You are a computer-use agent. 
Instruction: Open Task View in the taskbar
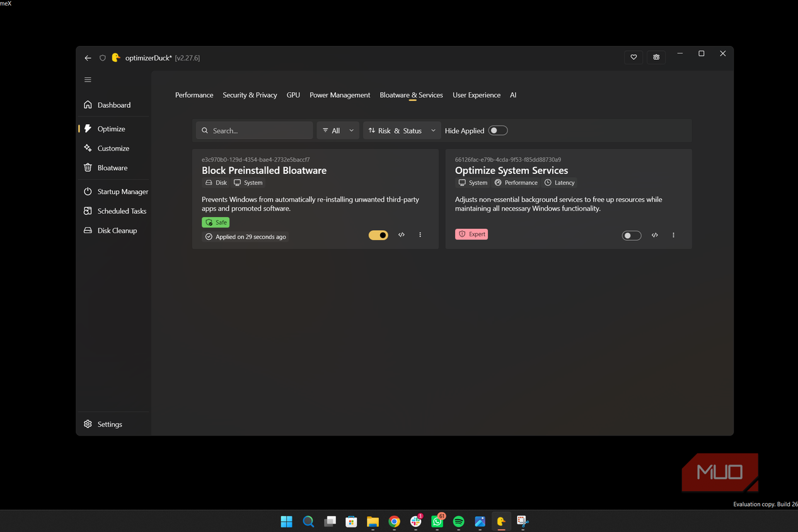[330, 521]
